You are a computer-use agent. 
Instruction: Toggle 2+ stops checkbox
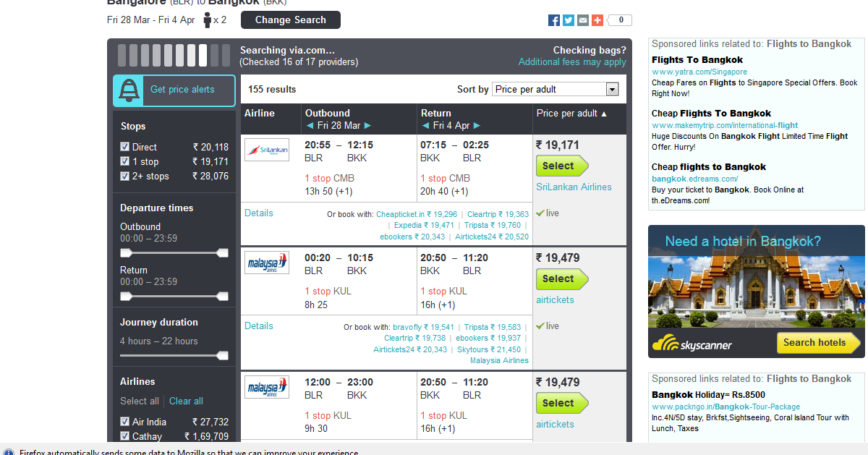click(x=125, y=176)
